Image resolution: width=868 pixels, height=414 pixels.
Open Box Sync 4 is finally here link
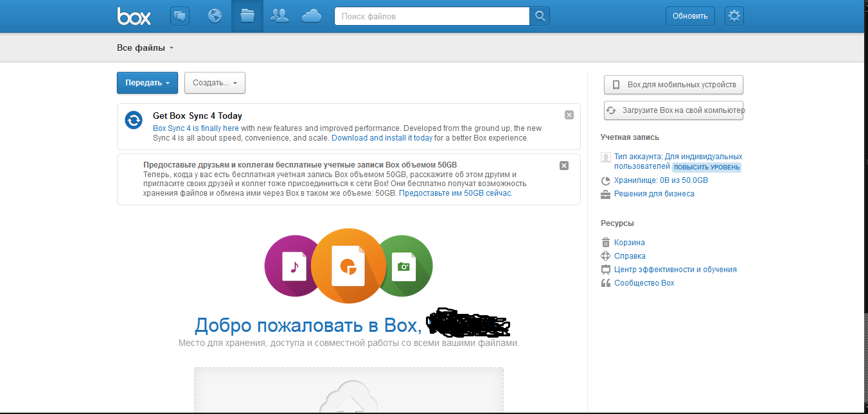point(196,128)
